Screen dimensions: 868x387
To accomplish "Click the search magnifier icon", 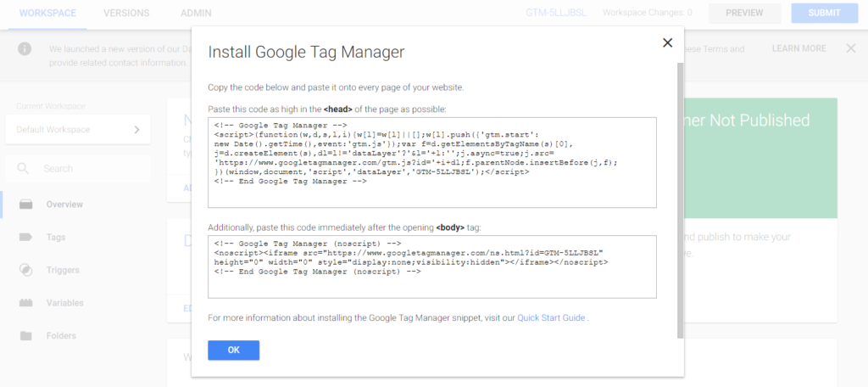I will (x=23, y=169).
